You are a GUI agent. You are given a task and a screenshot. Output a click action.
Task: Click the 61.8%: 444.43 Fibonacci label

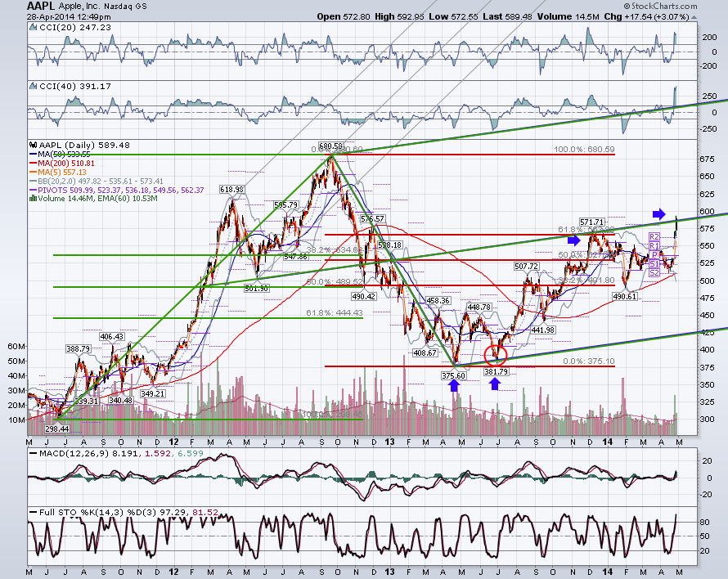click(335, 313)
